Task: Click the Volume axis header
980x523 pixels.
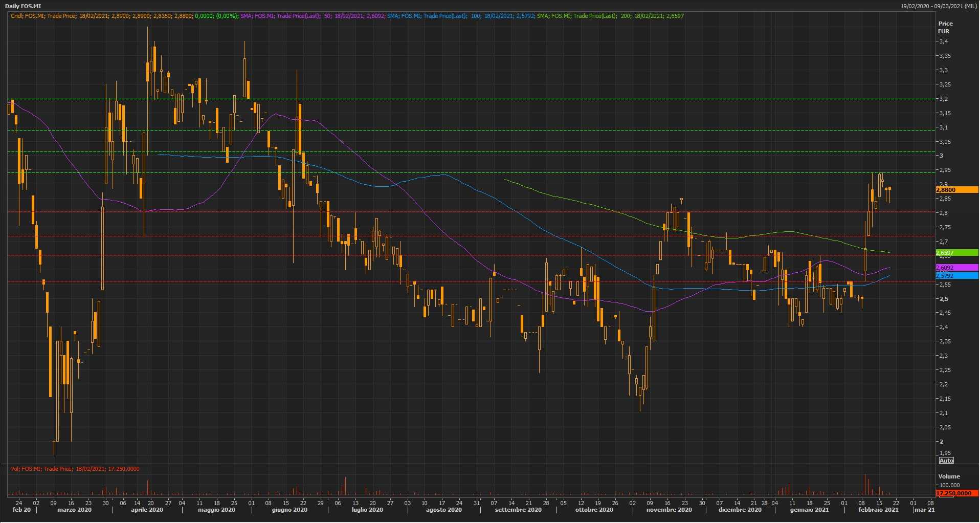Action: point(949,476)
